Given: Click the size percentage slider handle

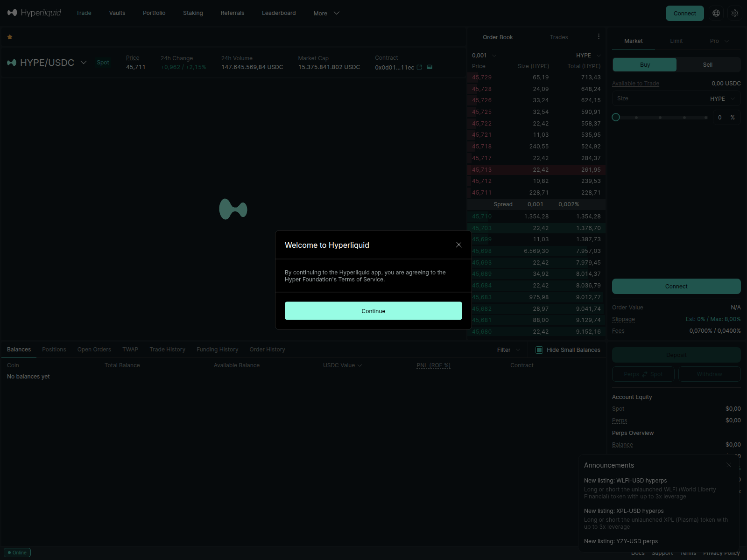Looking at the screenshot, I should click(616, 117).
